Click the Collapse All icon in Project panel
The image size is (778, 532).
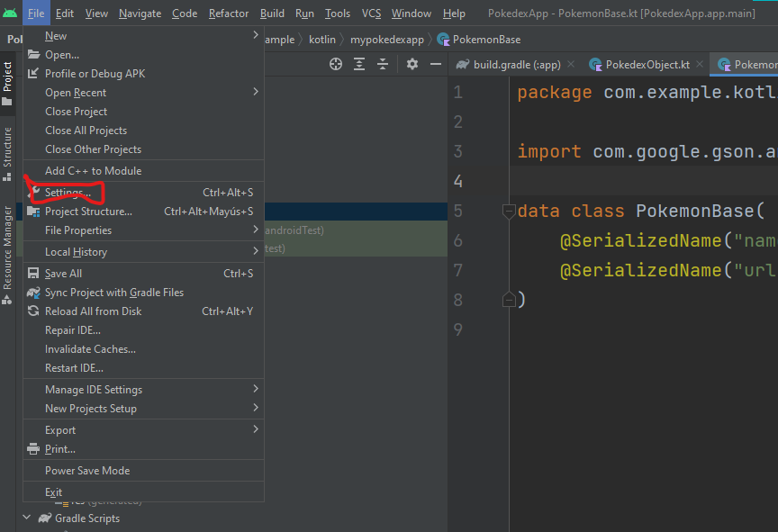[383, 64]
